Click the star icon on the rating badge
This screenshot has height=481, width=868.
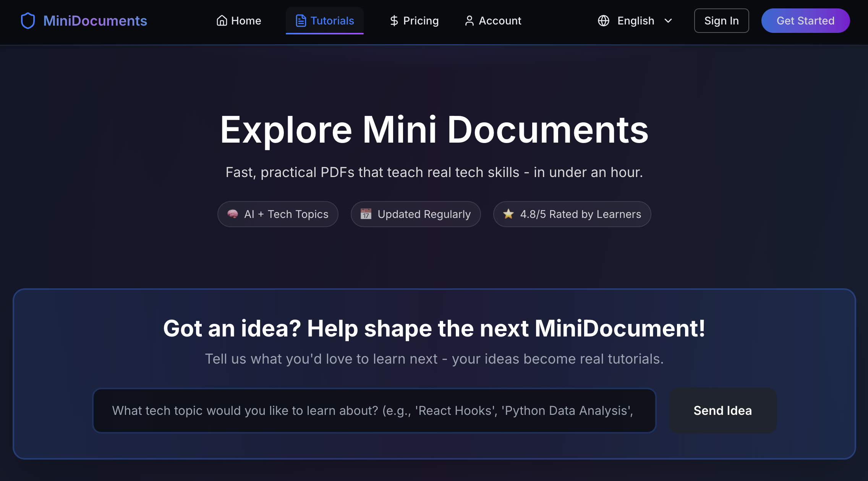click(x=508, y=214)
